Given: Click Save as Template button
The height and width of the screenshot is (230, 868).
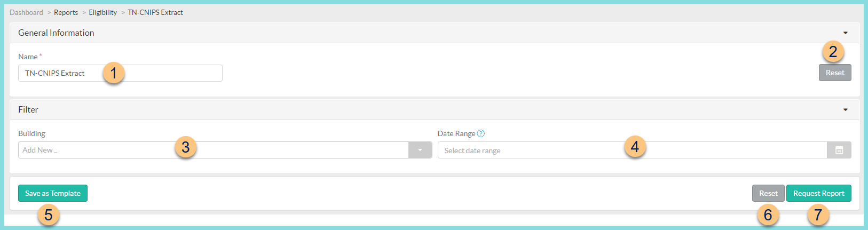Looking at the screenshot, I should 53,193.
